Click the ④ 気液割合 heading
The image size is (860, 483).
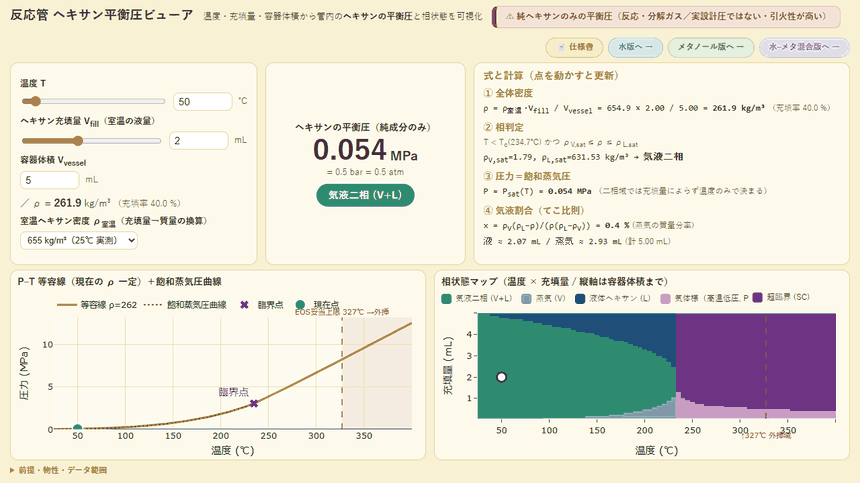coord(534,210)
